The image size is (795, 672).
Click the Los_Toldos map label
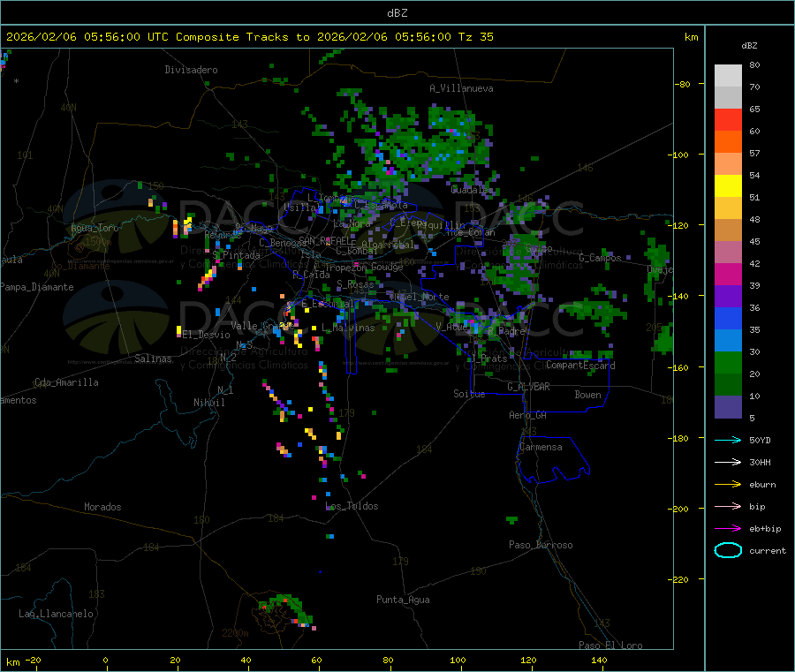click(x=352, y=506)
